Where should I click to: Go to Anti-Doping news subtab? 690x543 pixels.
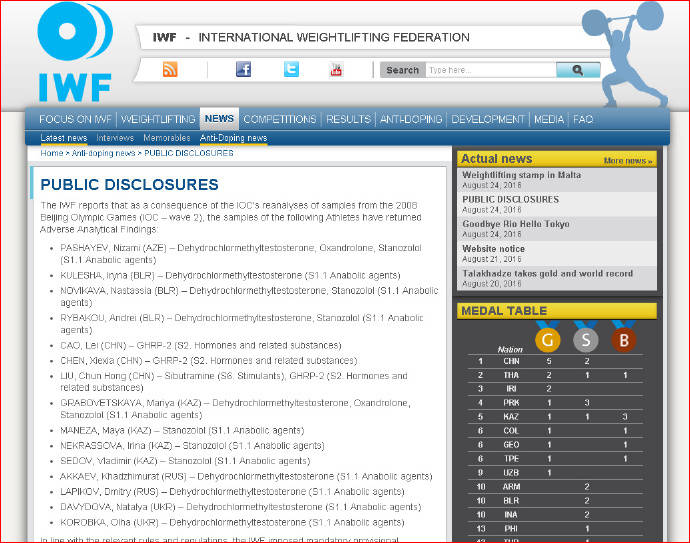tap(234, 138)
